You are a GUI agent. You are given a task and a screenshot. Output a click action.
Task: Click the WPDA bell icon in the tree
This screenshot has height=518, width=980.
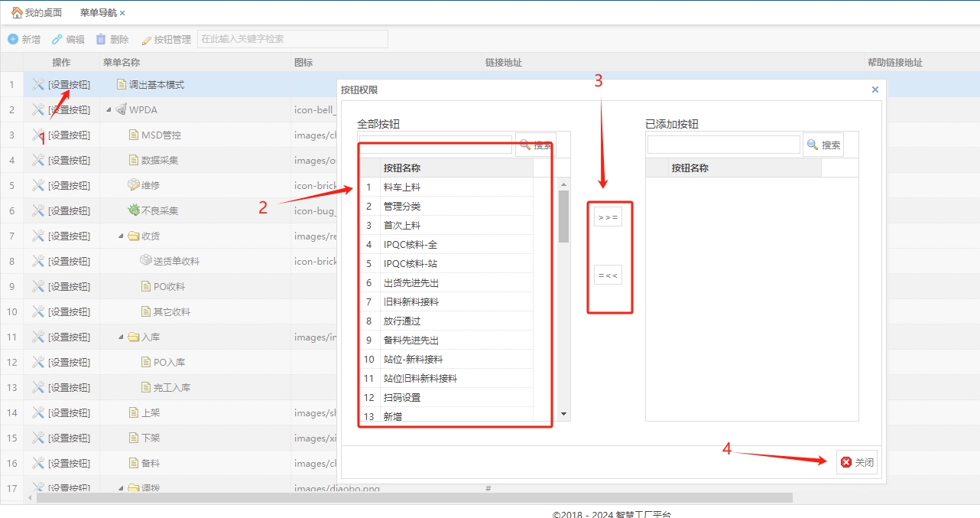(x=121, y=109)
